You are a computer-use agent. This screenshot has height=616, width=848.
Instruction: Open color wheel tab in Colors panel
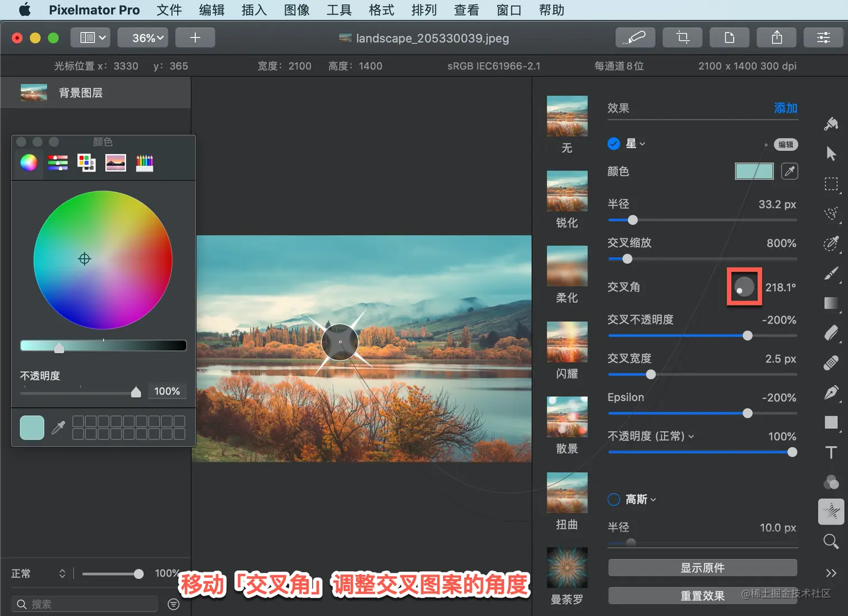(29, 163)
